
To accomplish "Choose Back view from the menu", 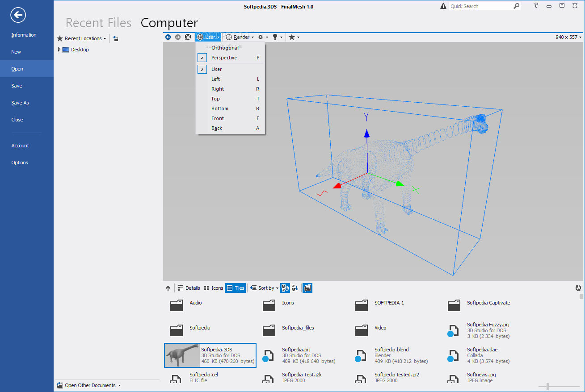I will [x=231, y=128].
